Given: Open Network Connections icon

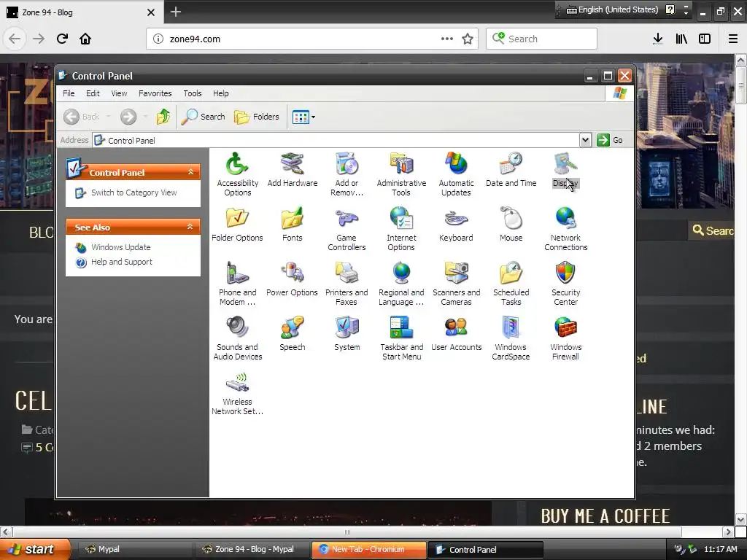Looking at the screenshot, I should [565, 228].
